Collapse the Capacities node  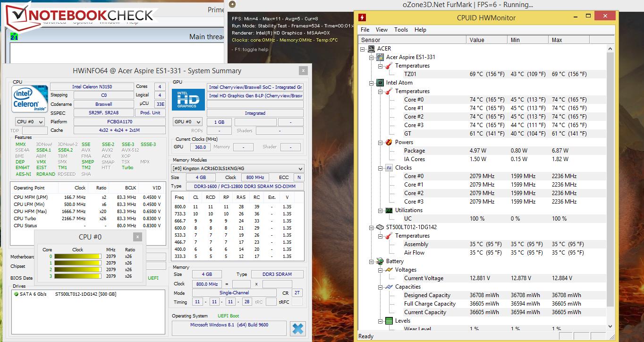tap(380, 287)
